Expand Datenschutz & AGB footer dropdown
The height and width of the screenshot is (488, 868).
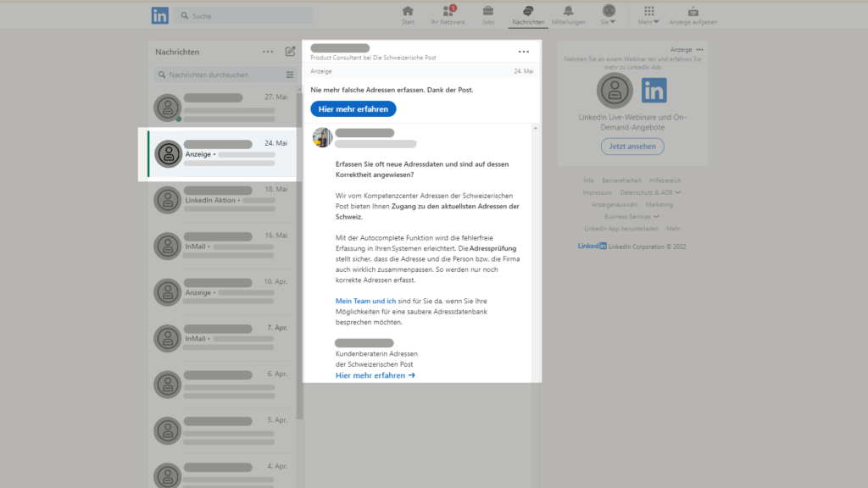coord(650,192)
